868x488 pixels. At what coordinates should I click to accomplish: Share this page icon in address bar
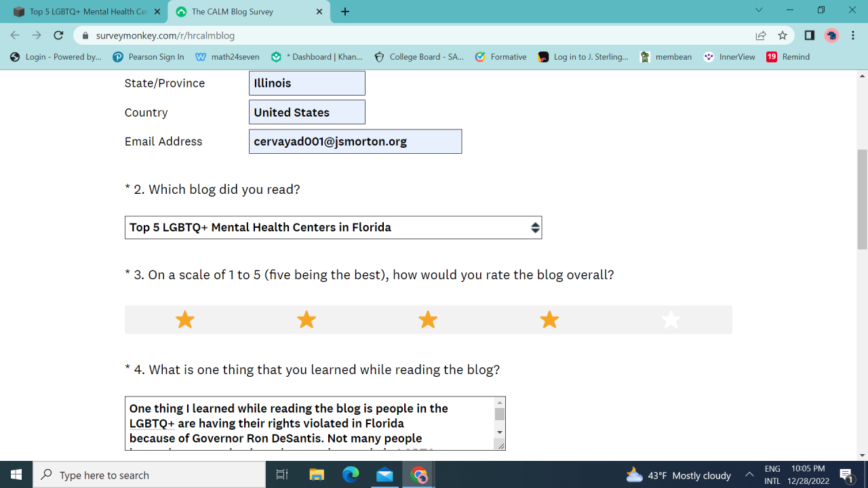(761, 35)
